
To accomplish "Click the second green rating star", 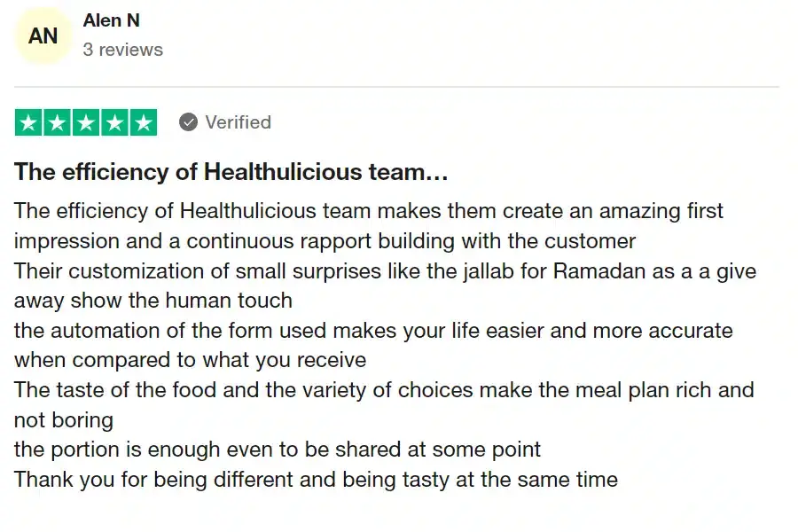I will (58, 122).
